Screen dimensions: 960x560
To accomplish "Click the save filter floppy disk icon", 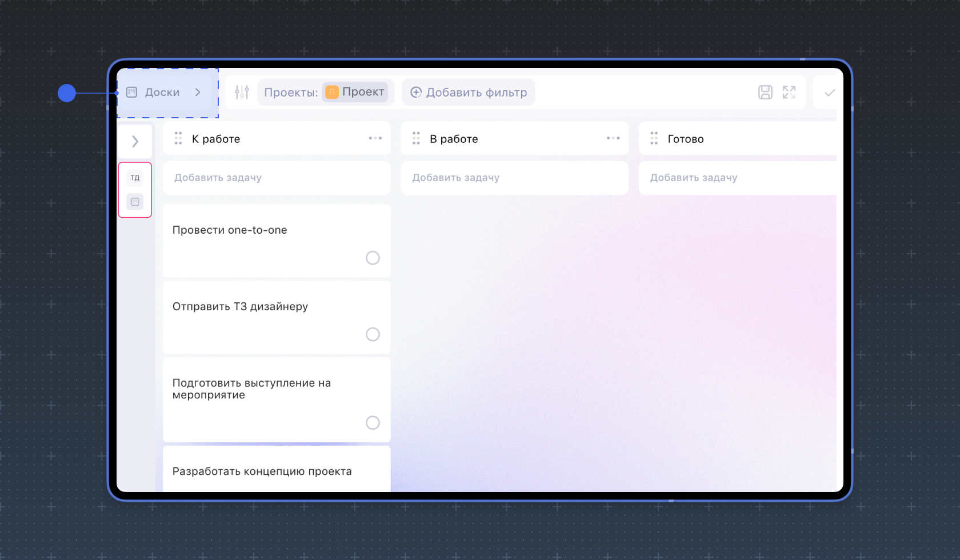I will 765,92.
